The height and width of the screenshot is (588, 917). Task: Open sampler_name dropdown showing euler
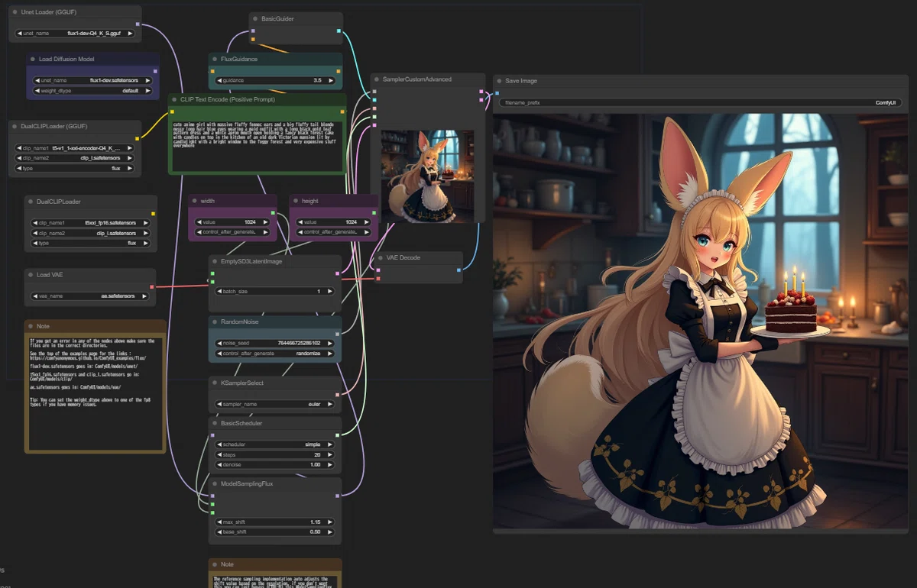275,404
